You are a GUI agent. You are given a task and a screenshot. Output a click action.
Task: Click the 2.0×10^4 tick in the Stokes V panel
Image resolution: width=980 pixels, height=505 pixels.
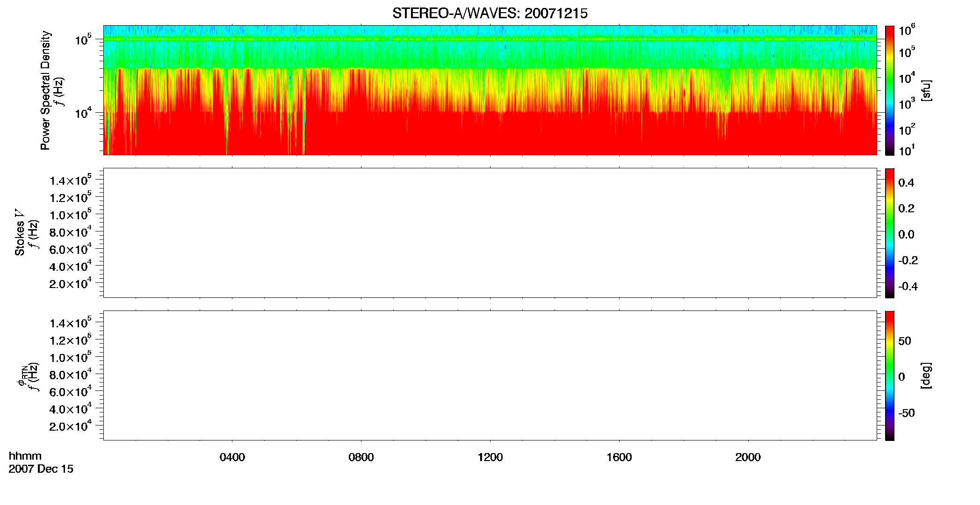(x=71, y=283)
